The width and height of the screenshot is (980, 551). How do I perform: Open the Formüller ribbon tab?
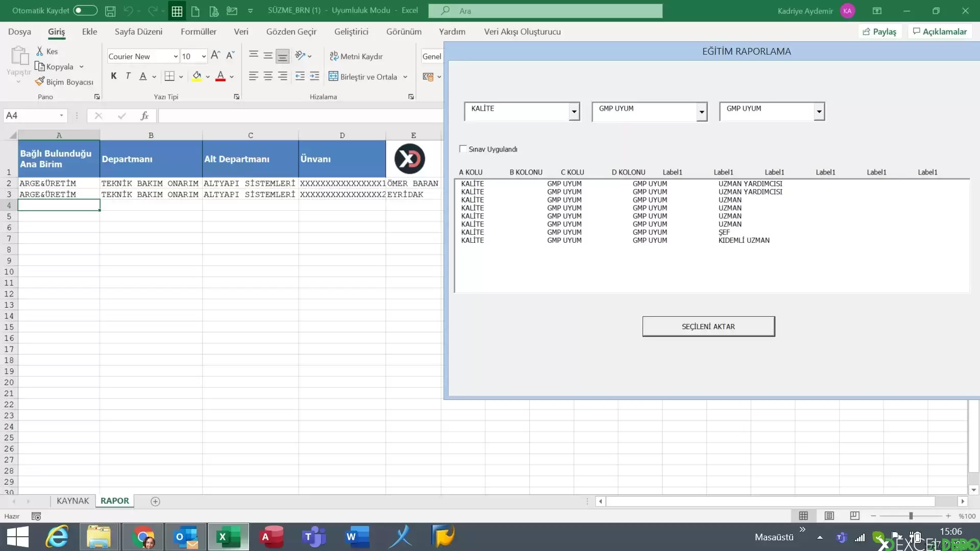tap(199, 32)
